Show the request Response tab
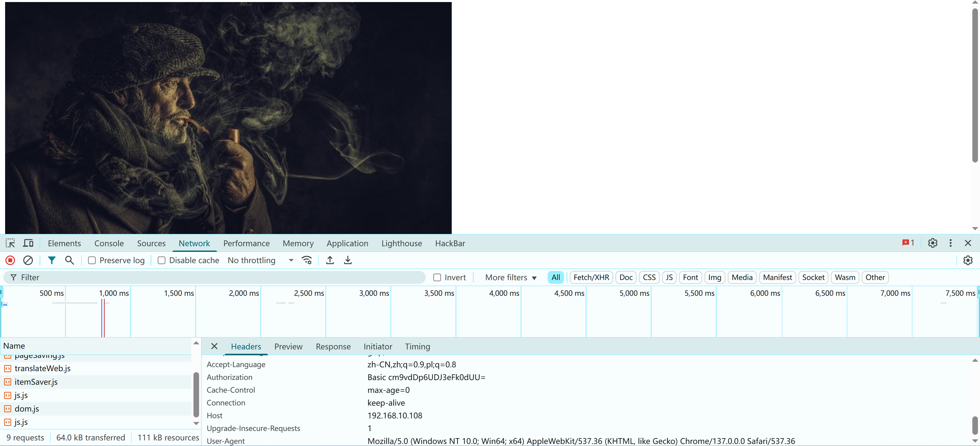The width and height of the screenshot is (980, 446). (333, 346)
